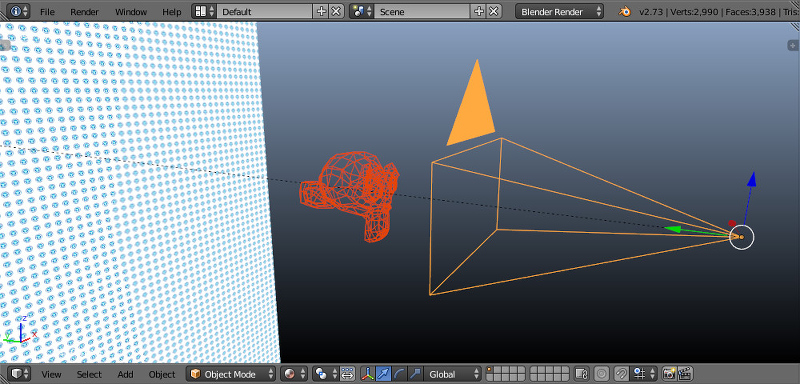Select the red wireframe monkey mesh
800x384 pixels.
(x=350, y=195)
